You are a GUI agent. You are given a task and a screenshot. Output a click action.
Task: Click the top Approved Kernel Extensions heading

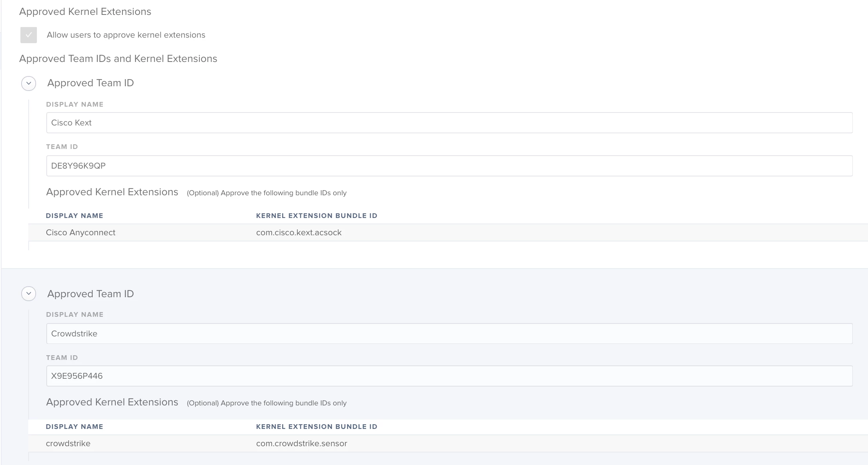click(85, 11)
